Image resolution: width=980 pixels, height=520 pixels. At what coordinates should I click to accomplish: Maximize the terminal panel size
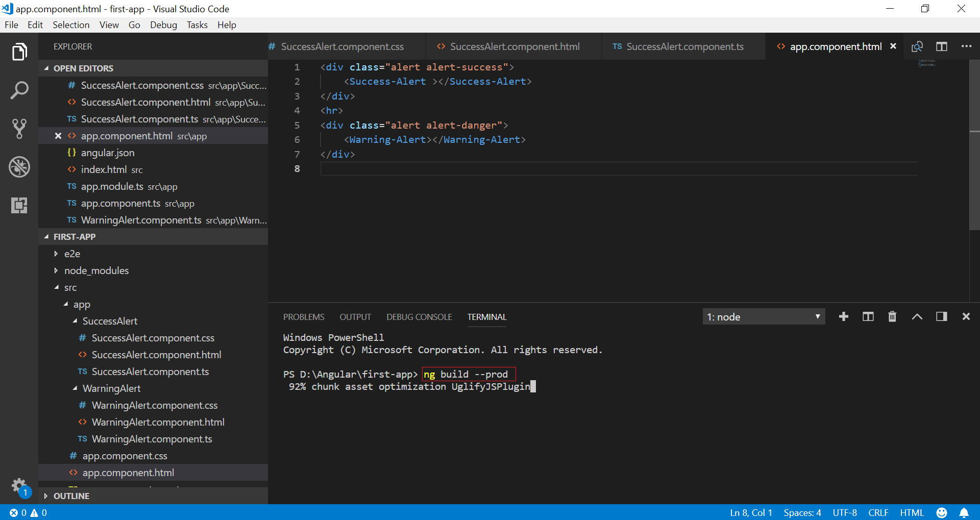tap(917, 317)
